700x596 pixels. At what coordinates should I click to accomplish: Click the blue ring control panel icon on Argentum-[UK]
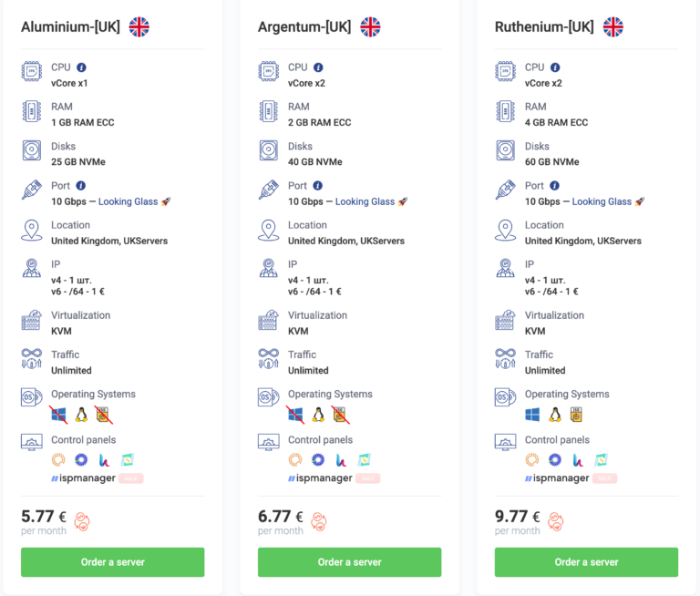click(318, 460)
